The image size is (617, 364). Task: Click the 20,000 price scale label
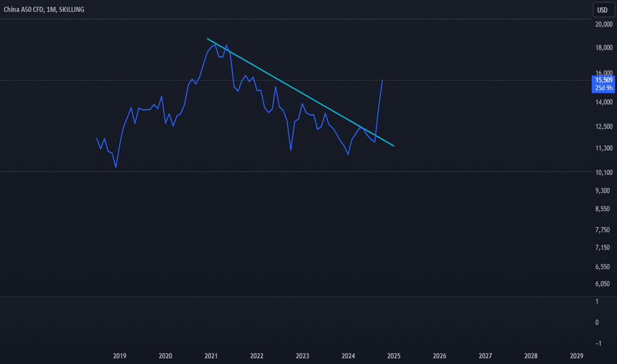tap(604, 24)
